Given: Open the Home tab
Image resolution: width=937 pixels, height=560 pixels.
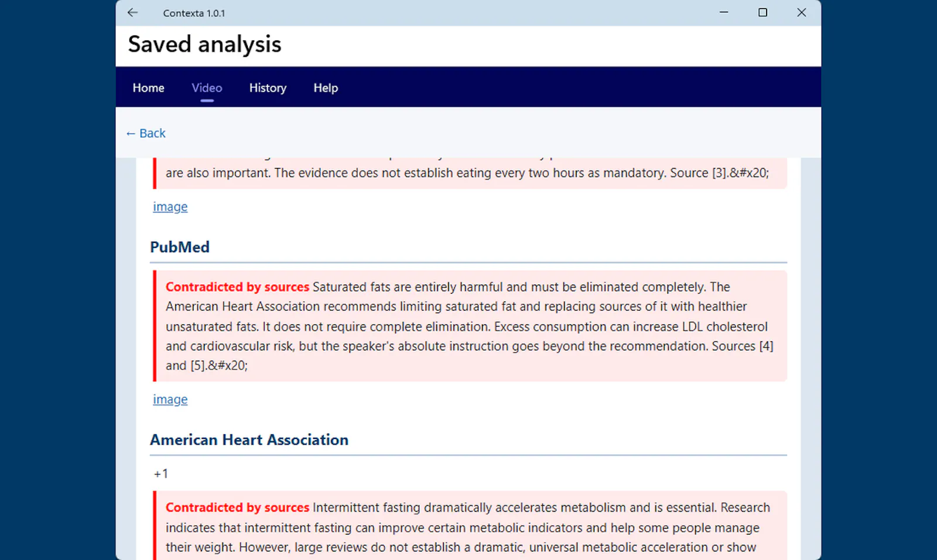Looking at the screenshot, I should pos(148,88).
